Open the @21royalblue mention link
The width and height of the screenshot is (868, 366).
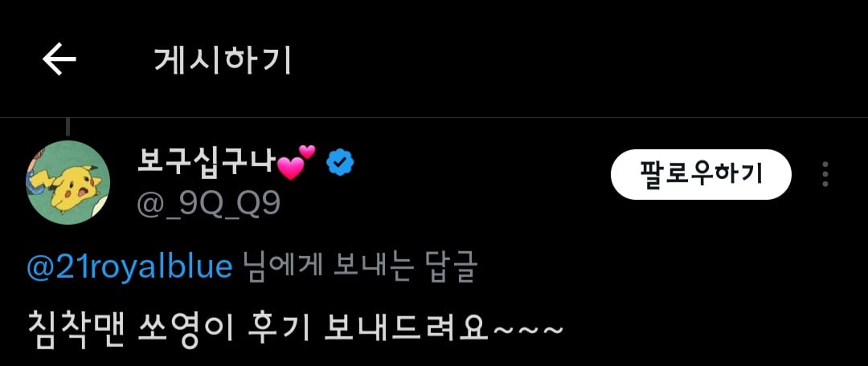point(129,267)
